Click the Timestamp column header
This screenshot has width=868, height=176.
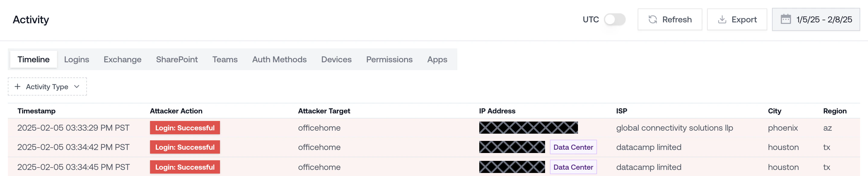click(37, 111)
